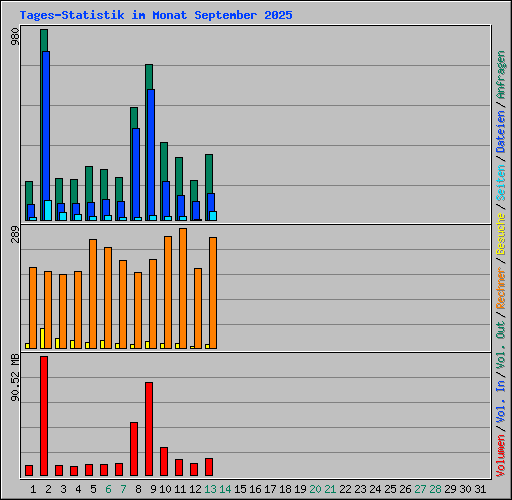Click day label '24' on x-axis
This screenshot has height=500, width=512.
point(375,489)
